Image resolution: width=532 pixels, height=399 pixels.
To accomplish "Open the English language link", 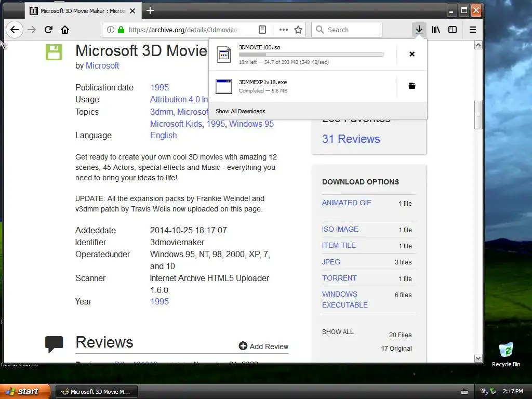I will tap(163, 136).
